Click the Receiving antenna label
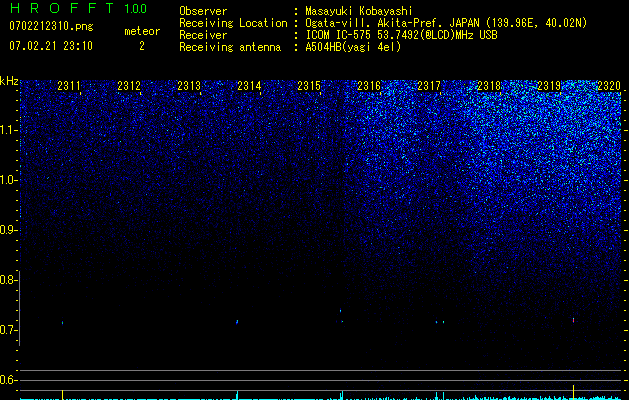 [230, 47]
